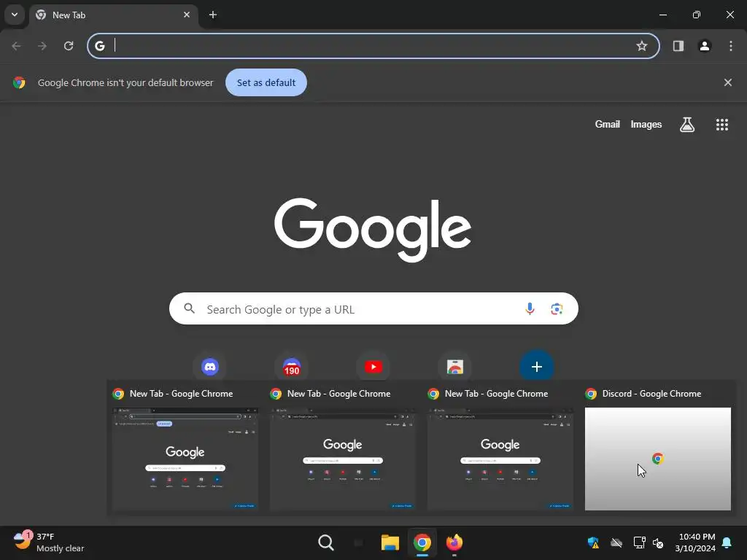Open Gmail link
The width and height of the screenshot is (747, 560).
tap(608, 124)
